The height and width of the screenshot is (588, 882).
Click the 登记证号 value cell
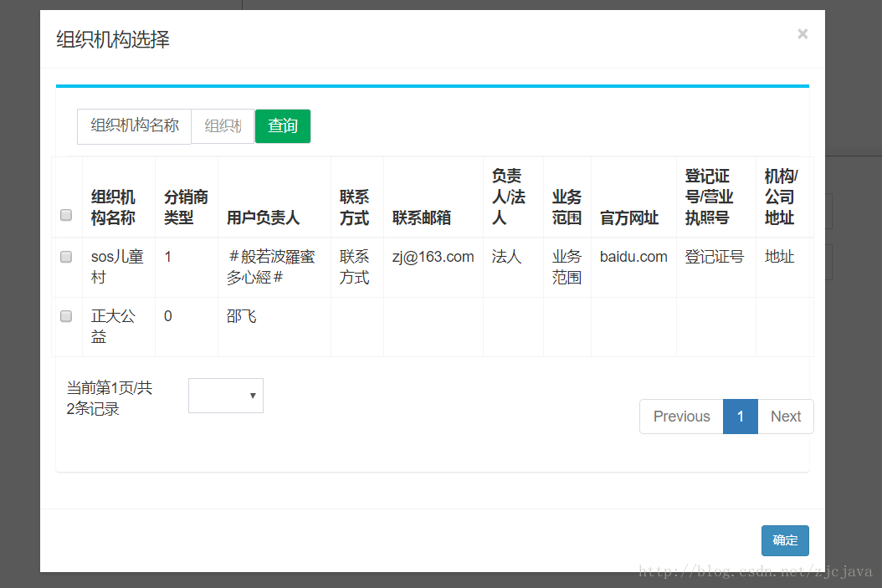tap(716, 267)
